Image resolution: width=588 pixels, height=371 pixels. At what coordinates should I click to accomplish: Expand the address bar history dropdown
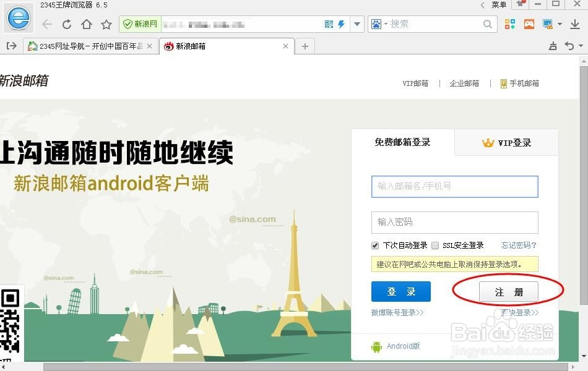pyautogui.click(x=357, y=24)
